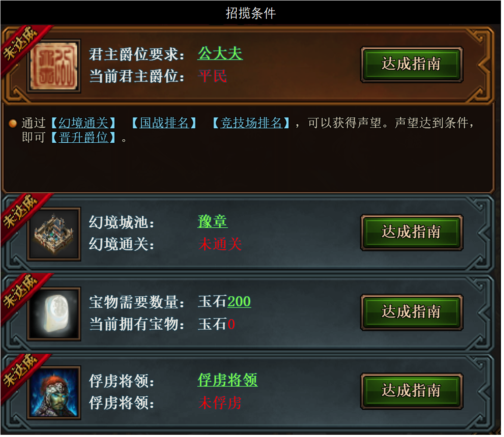Open the 晋升爵位 link
This screenshot has height=437, width=504.
pos(83,138)
